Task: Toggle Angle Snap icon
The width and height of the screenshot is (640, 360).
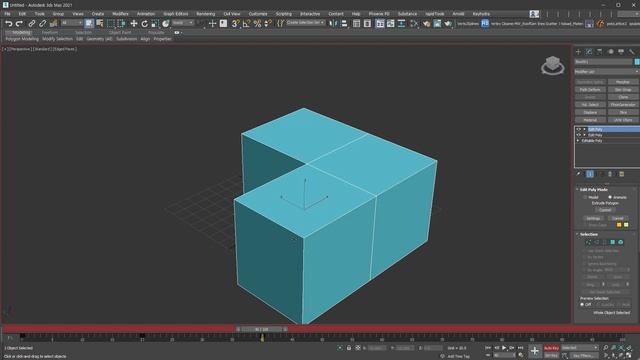Action: point(247,24)
